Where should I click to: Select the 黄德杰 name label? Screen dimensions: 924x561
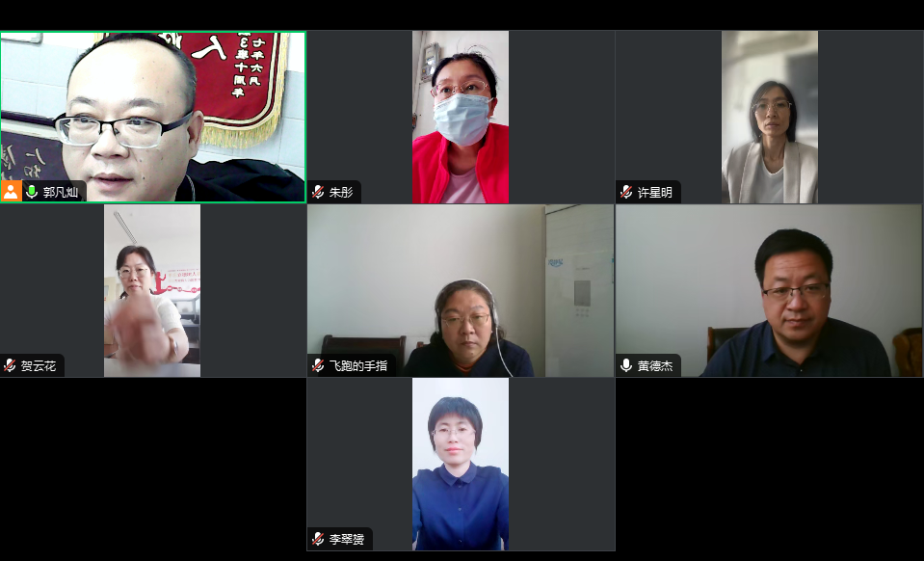[654, 366]
